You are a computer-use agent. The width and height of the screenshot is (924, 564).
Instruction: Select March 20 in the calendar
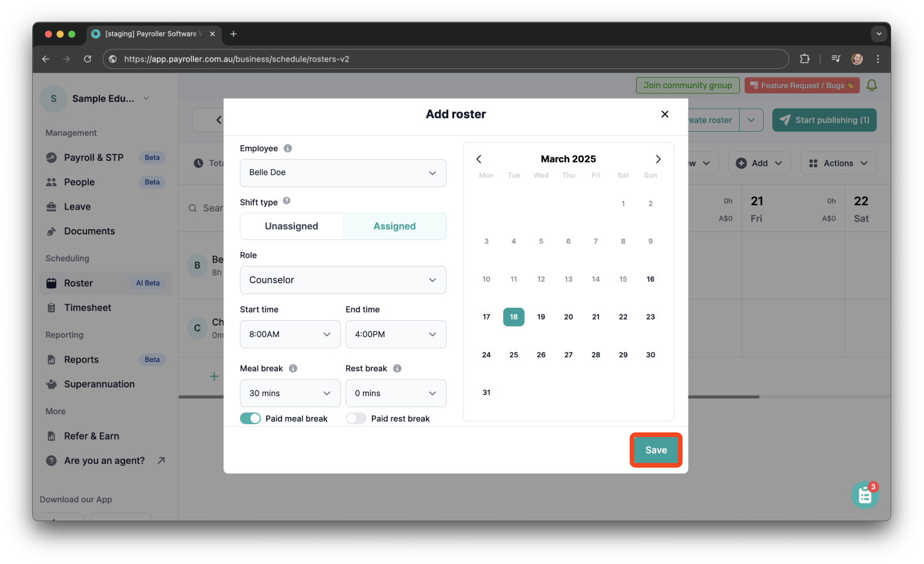tap(569, 317)
